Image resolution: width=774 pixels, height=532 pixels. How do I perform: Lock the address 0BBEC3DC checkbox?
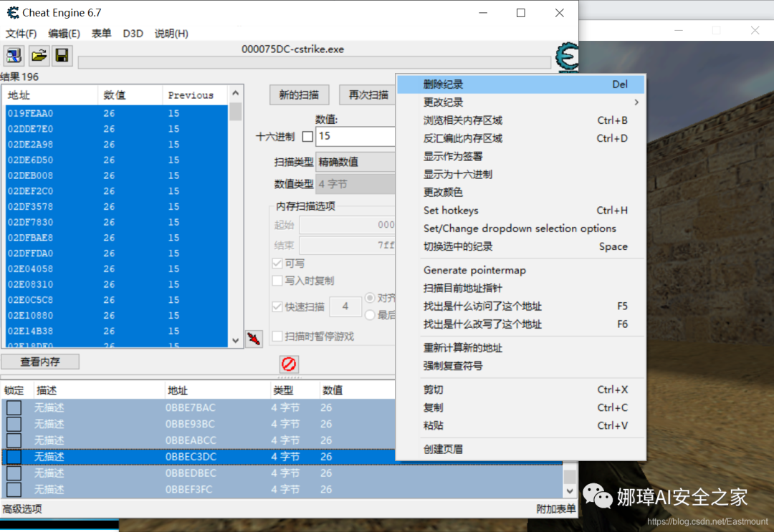click(14, 457)
